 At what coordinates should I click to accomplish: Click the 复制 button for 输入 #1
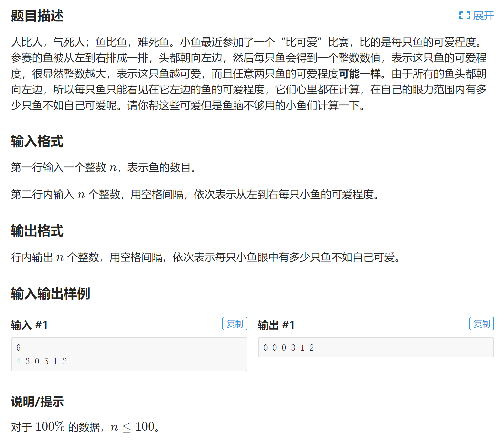point(234,324)
